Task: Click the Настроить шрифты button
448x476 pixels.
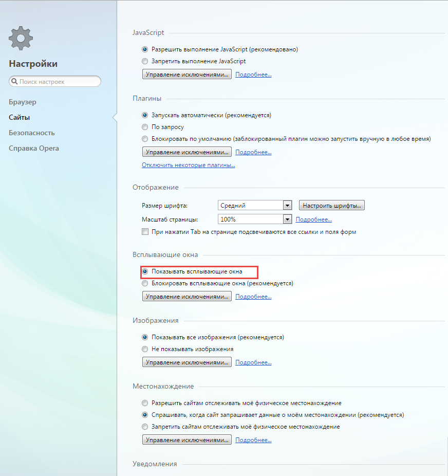Action: point(332,206)
